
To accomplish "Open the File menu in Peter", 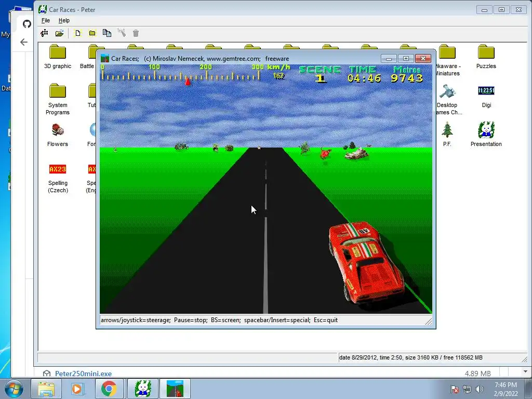I will 46,20.
